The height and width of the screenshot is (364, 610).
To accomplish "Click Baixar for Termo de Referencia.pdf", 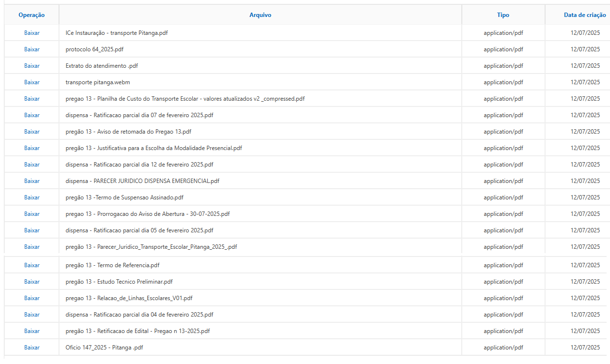I will [32, 265].
